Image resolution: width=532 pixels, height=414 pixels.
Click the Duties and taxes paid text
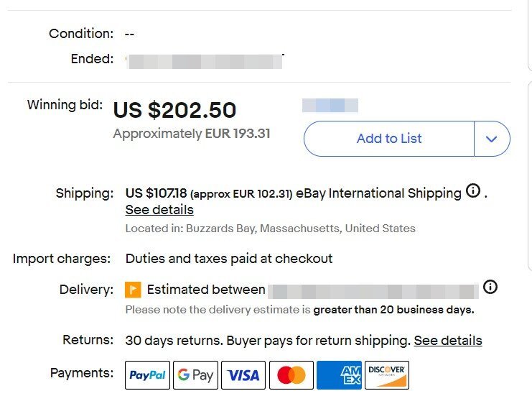tap(229, 259)
